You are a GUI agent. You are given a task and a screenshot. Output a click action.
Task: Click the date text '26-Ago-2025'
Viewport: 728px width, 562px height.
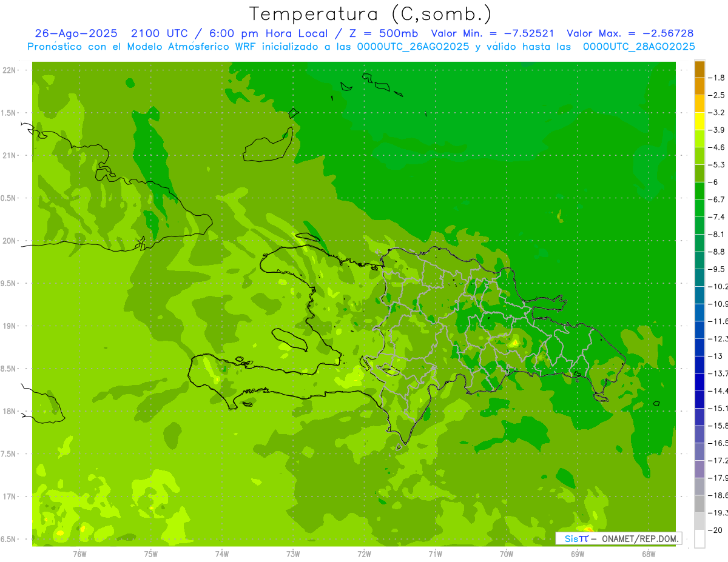point(76,33)
